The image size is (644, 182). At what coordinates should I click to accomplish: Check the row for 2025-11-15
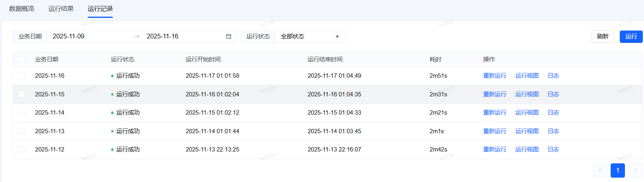coord(21,94)
